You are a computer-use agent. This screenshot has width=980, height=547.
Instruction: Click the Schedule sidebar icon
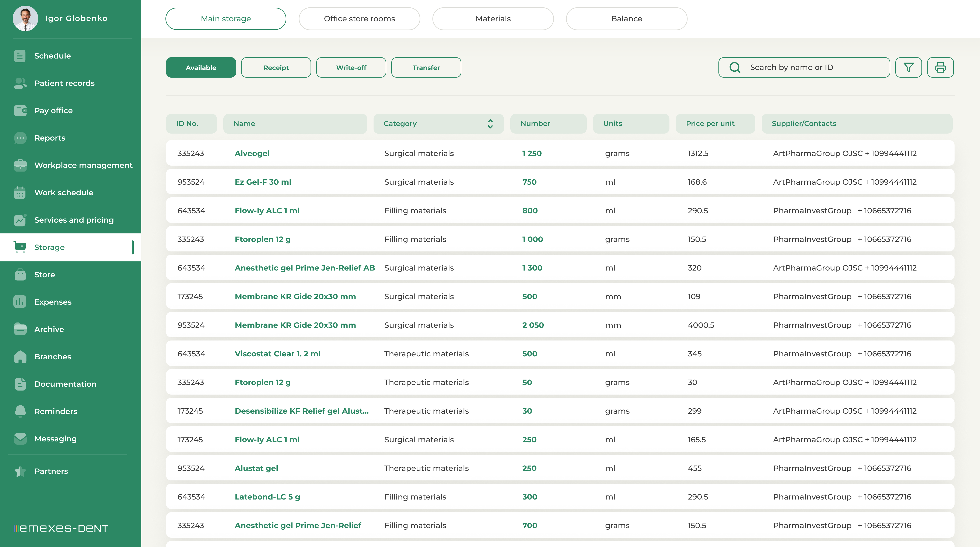(x=20, y=56)
